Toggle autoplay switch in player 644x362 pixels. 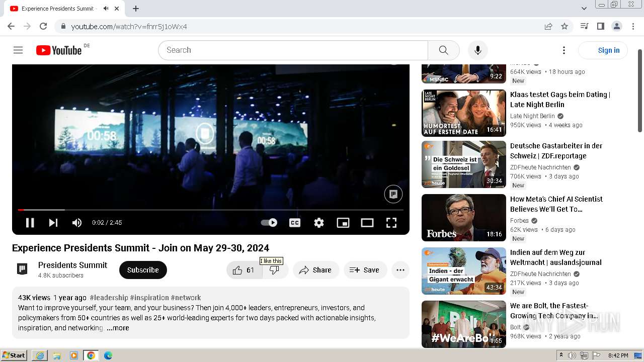(269, 223)
